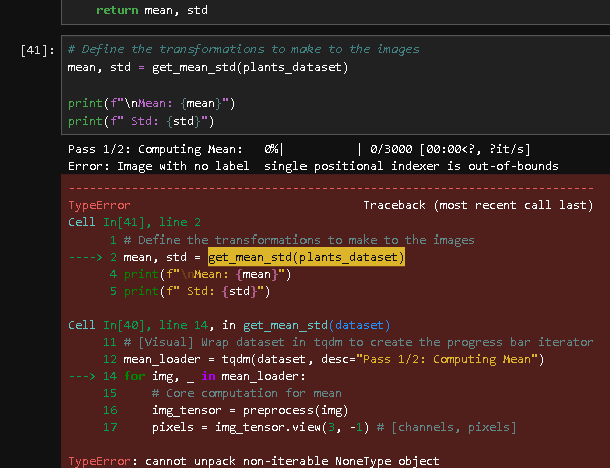Screen dimensions: 610x468
Task: Click the 'mean, std = get_mean_std(plants_dataset)' code line
Action: 208,67
